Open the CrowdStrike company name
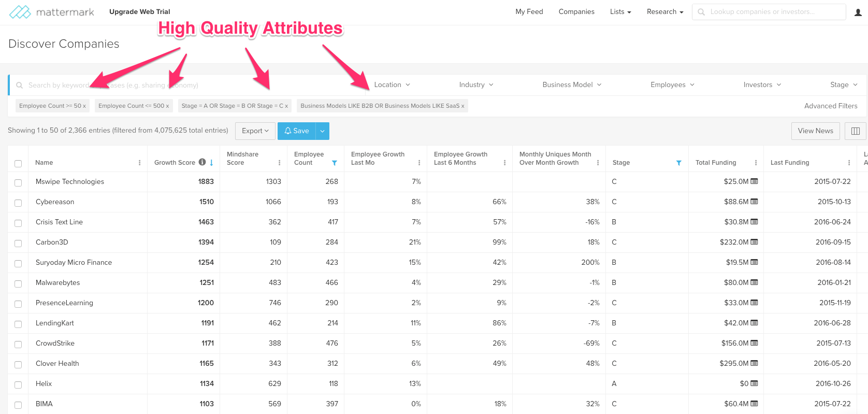The image size is (868, 414). [55, 343]
